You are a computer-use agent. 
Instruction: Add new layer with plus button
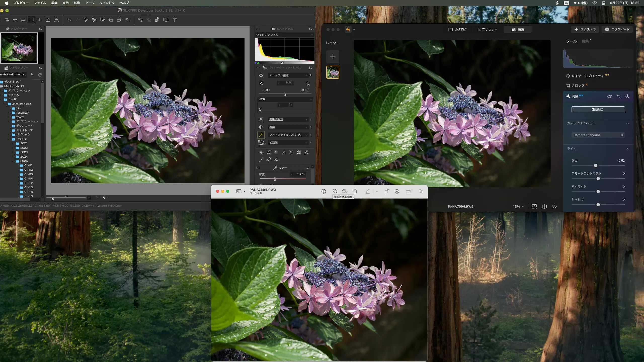click(333, 57)
